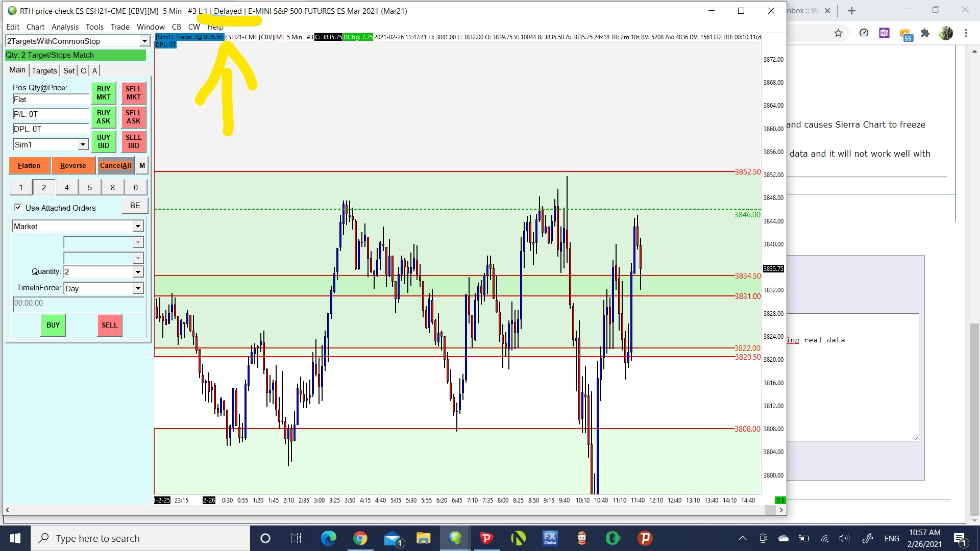This screenshot has width=980, height=551.
Task: Open the Analysis menu
Action: [x=65, y=27]
